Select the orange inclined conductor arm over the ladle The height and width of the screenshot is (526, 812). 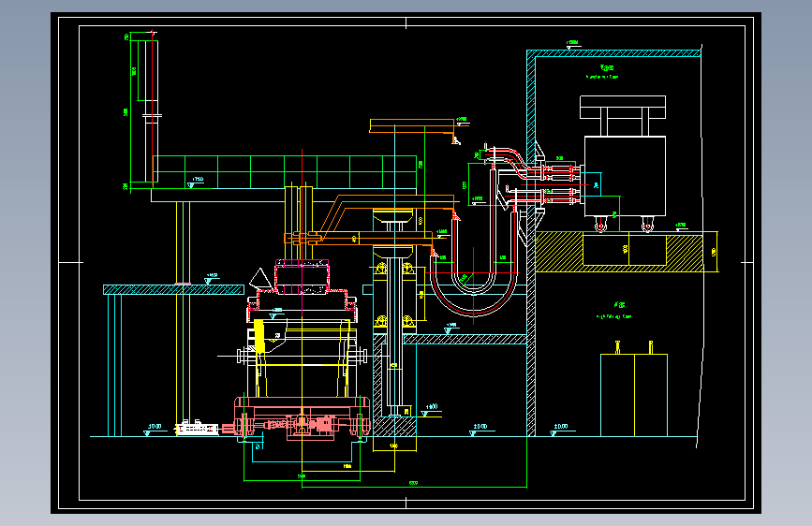(388, 213)
